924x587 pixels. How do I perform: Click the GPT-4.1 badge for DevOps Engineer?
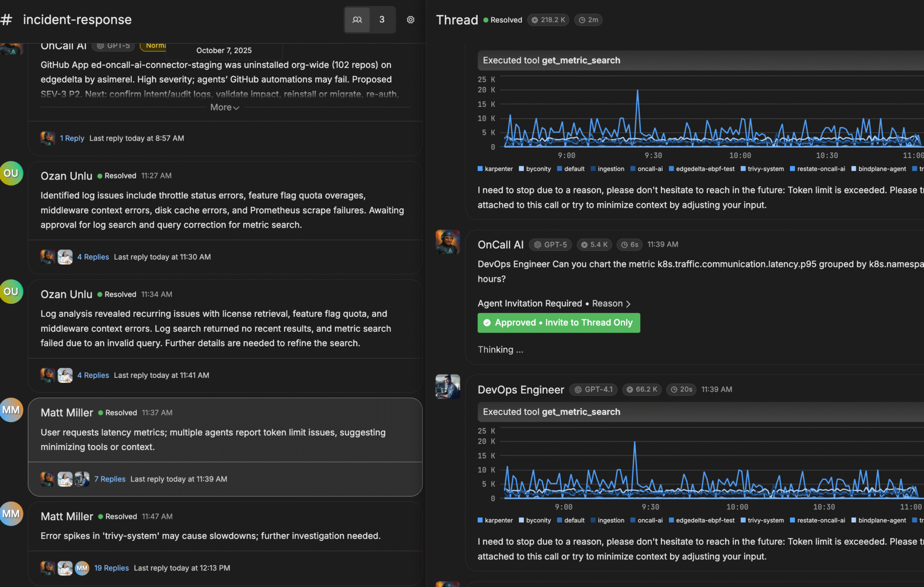[593, 390]
